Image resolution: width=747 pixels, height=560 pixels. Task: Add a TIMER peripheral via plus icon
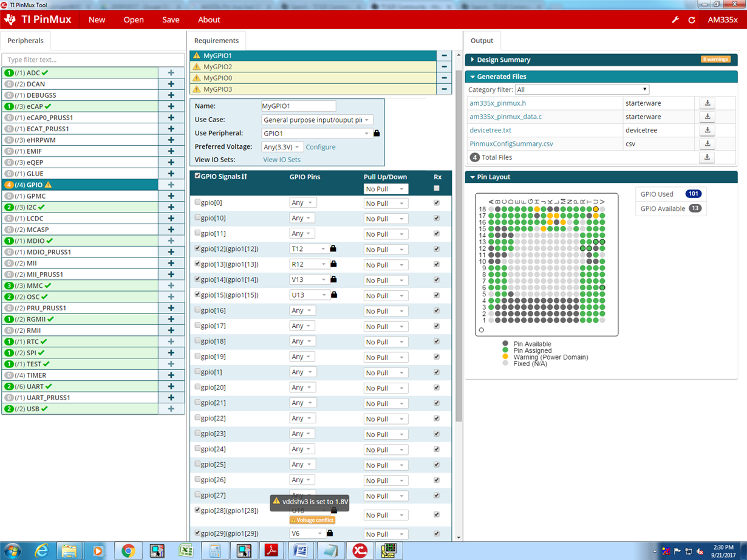coord(171,375)
